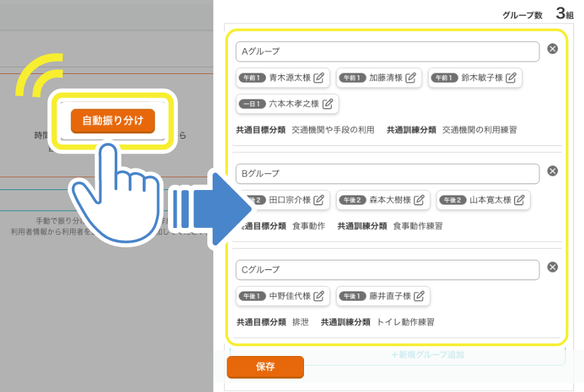The height and width of the screenshot is (392, 584).
Task: Open edit icon for 青木源太様
Action: click(319, 77)
